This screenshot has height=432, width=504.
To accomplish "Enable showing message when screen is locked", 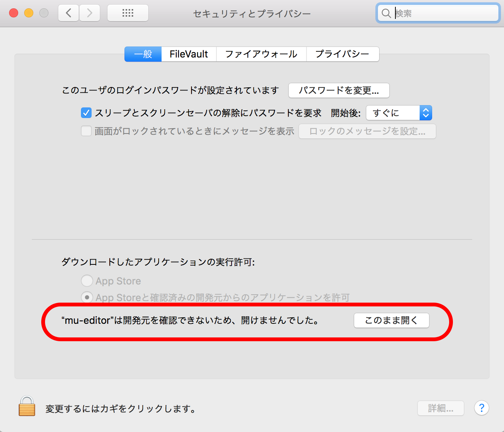I will (x=86, y=131).
